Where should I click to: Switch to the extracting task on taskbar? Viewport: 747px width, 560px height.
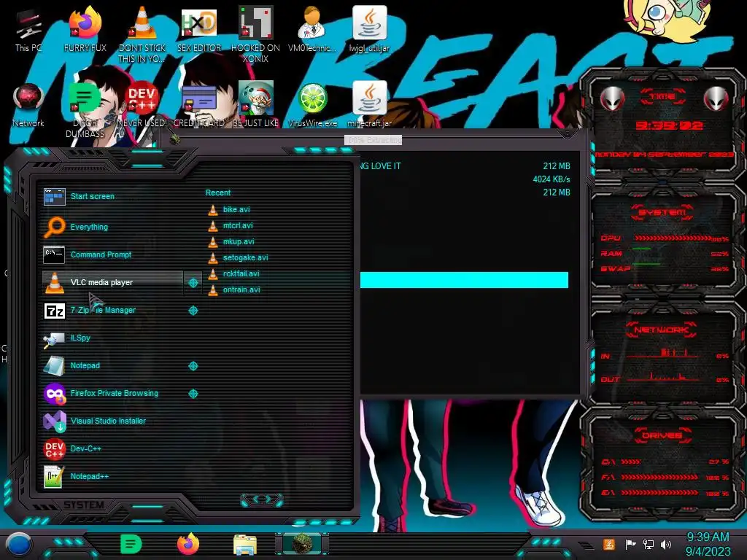302,544
